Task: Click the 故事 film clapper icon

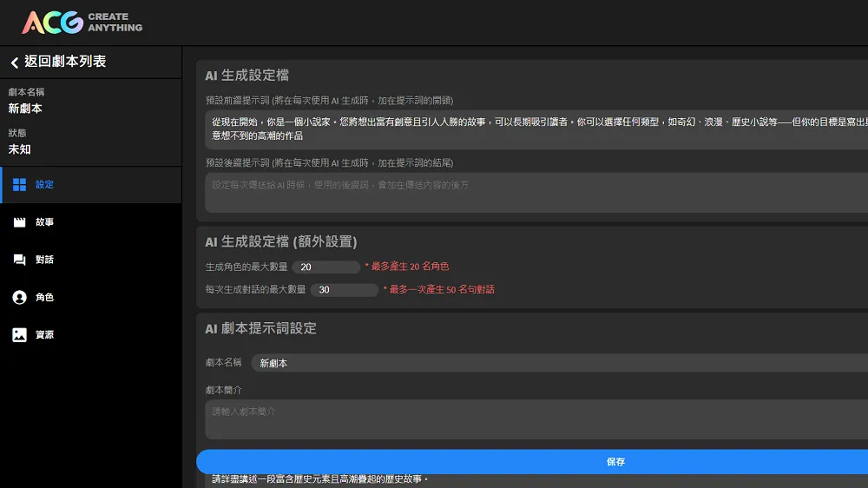Action: (19, 222)
